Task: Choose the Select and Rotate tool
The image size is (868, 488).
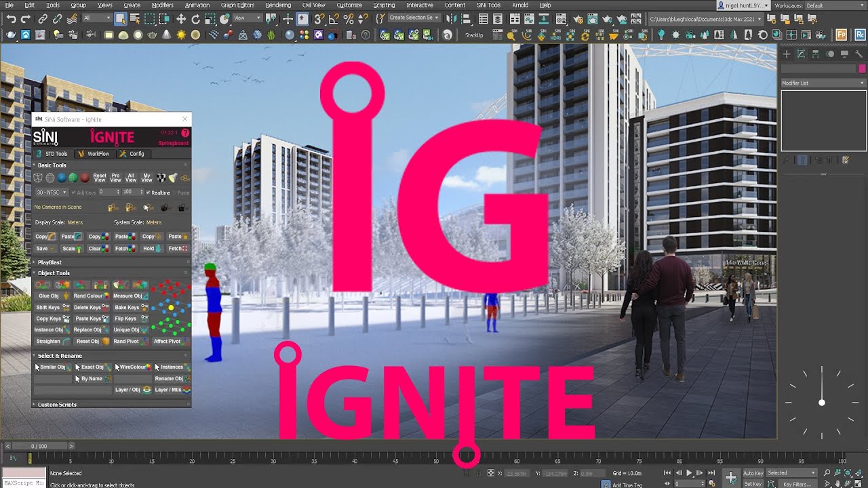Action: pyautogui.click(x=196, y=19)
